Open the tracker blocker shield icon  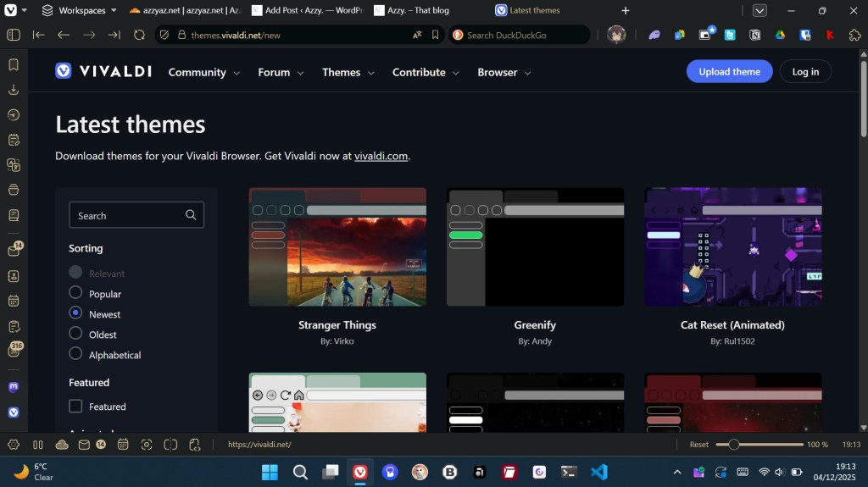tap(164, 35)
